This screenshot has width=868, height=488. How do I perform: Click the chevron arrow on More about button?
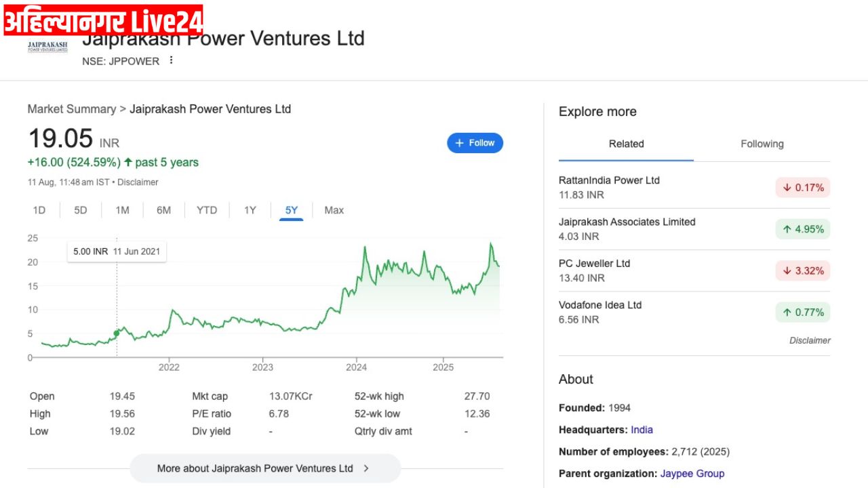pyautogui.click(x=366, y=468)
